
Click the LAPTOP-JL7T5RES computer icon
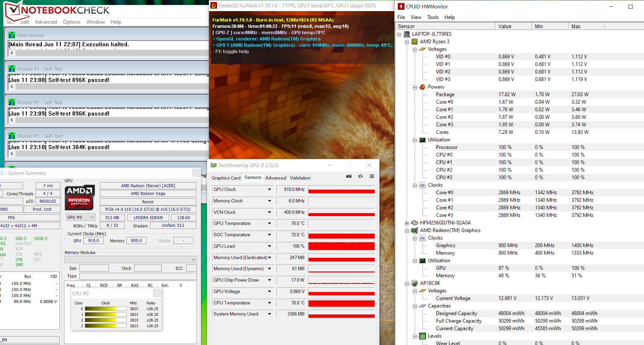pyautogui.click(x=407, y=34)
